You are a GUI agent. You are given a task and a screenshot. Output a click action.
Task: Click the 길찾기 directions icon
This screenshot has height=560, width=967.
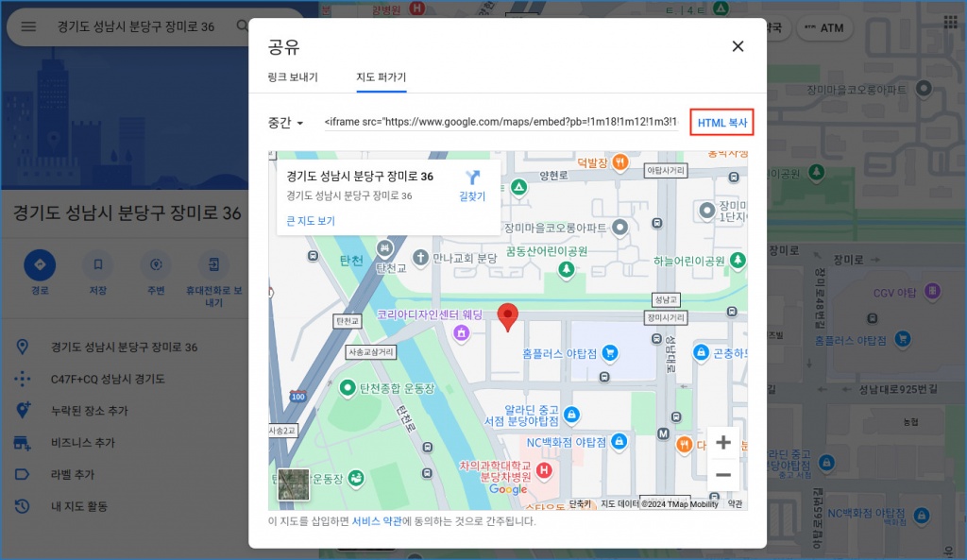[x=472, y=178]
